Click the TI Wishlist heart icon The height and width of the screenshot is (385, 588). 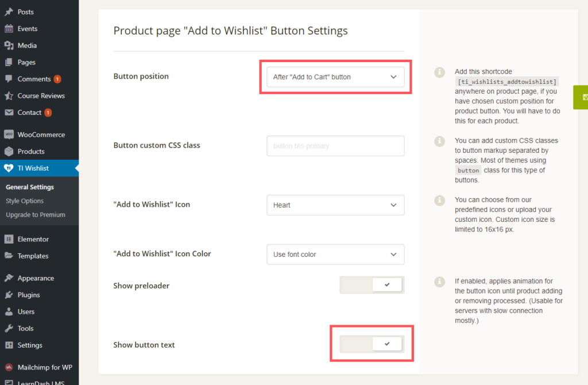[9, 168]
